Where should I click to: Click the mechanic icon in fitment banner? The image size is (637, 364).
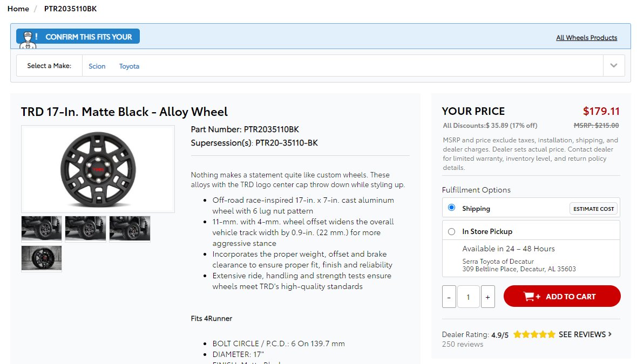pos(28,40)
